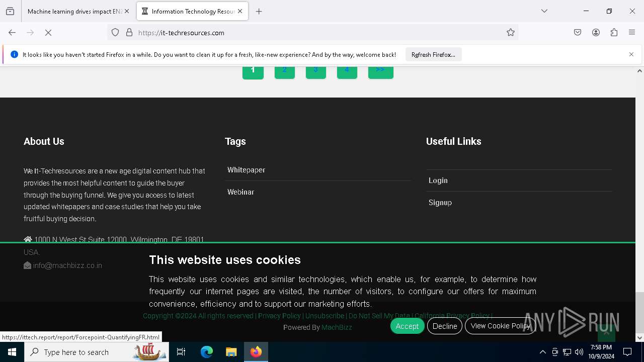Open the tracking protection shield icon
The width and height of the screenshot is (644, 362).
(x=115, y=33)
